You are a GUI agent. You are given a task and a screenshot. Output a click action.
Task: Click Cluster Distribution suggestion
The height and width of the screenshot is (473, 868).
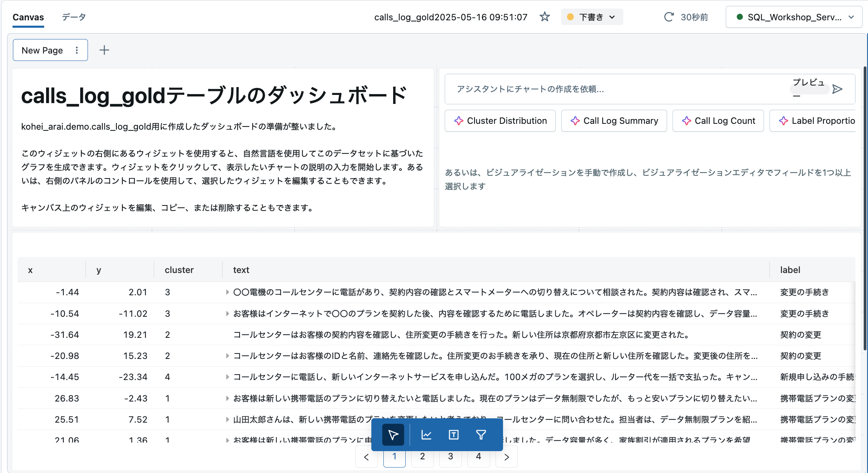click(500, 121)
